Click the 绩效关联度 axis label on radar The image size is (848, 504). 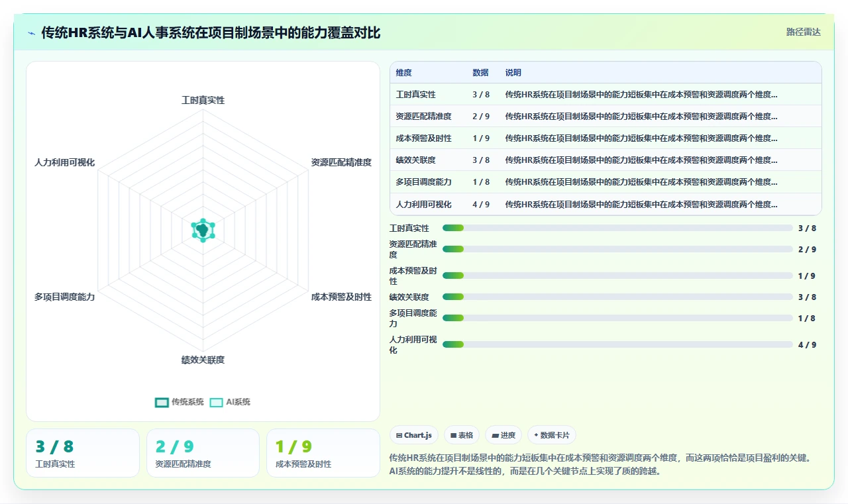pyautogui.click(x=203, y=360)
